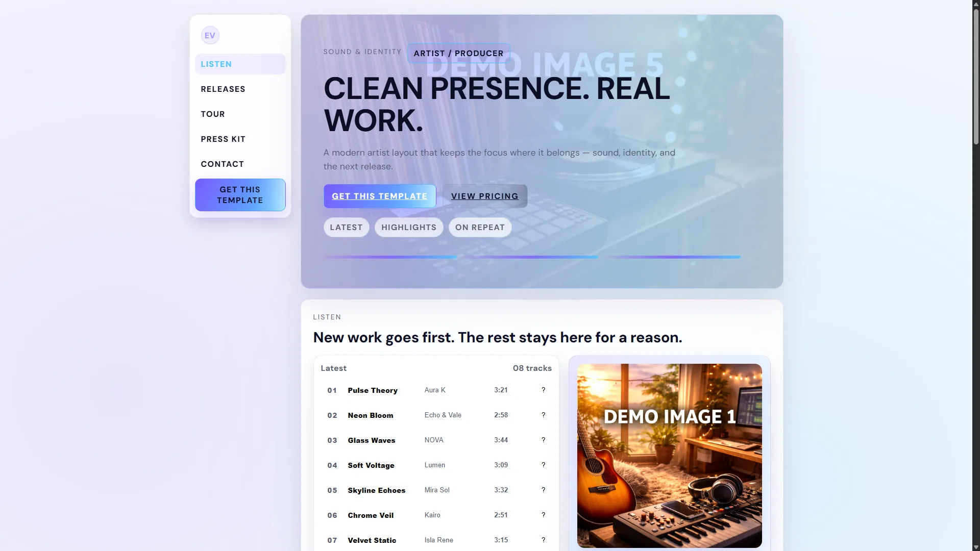This screenshot has width=980, height=551.
Task: Open the Tour section link
Action: click(240, 114)
